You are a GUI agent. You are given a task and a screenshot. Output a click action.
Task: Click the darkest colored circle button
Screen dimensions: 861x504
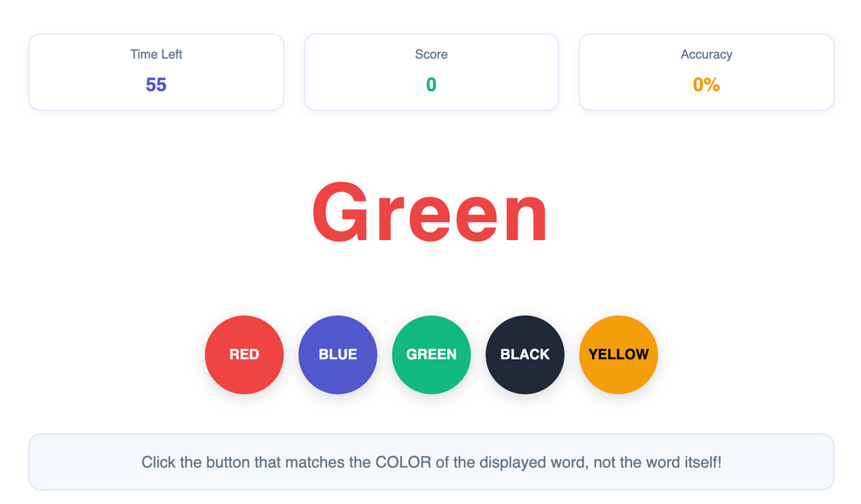click(x=525, y=354)
